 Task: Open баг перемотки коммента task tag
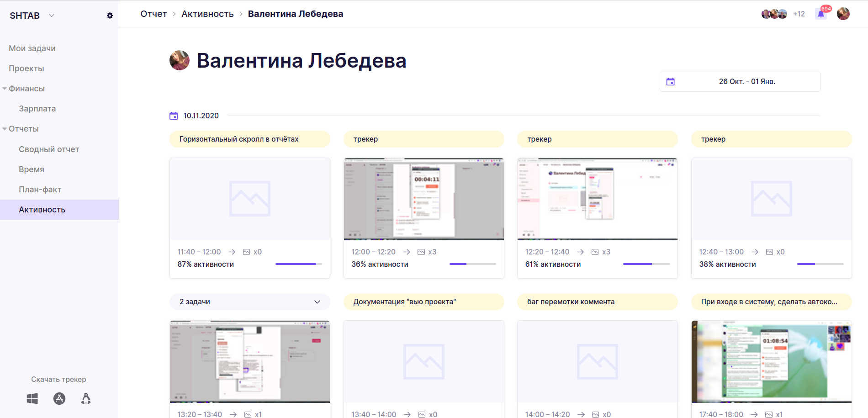coord(597,302)
